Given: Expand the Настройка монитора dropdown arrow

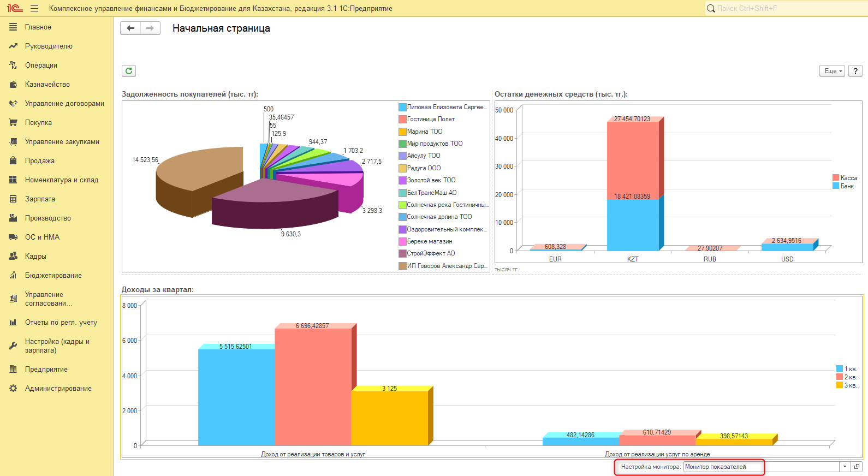Looking at the screenshot, I should point(845,467).
